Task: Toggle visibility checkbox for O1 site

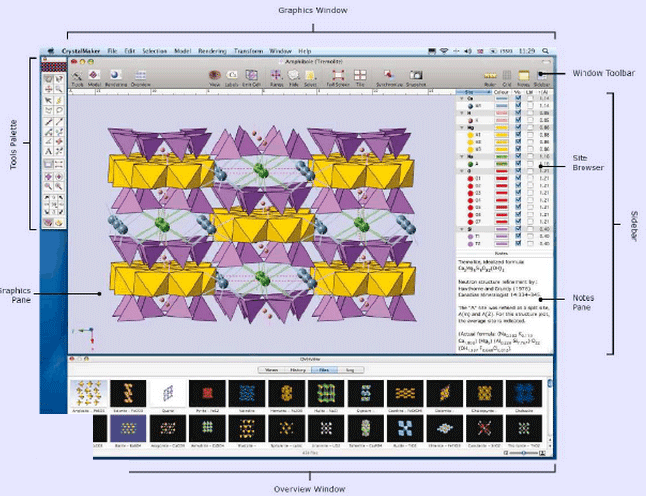Action: point(518,178)
